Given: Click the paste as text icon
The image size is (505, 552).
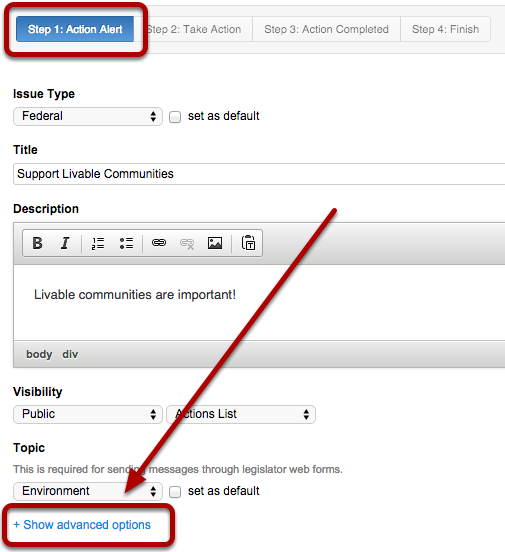Looking at the screenshot, I should tap(248, 243).
